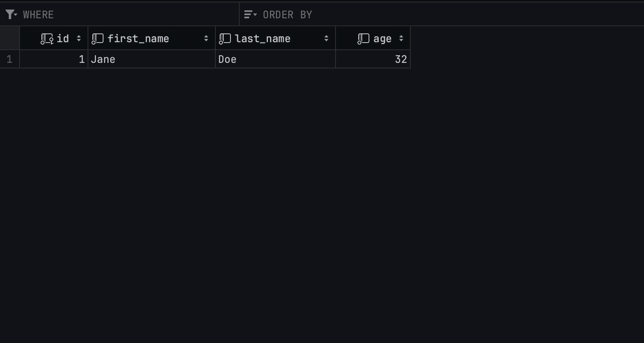644x343 pixels.
Task: Toggle sort arrows on last_name column
Action: [326, 39]
